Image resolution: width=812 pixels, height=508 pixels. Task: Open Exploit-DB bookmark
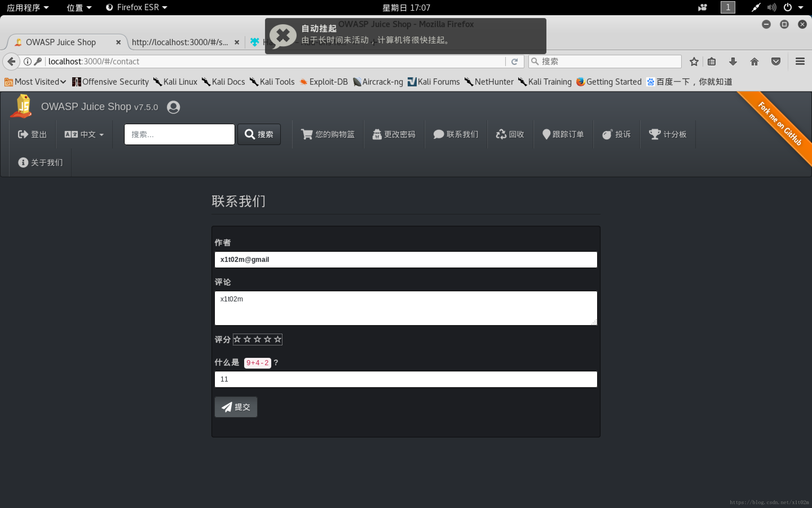tap(323, 82)
